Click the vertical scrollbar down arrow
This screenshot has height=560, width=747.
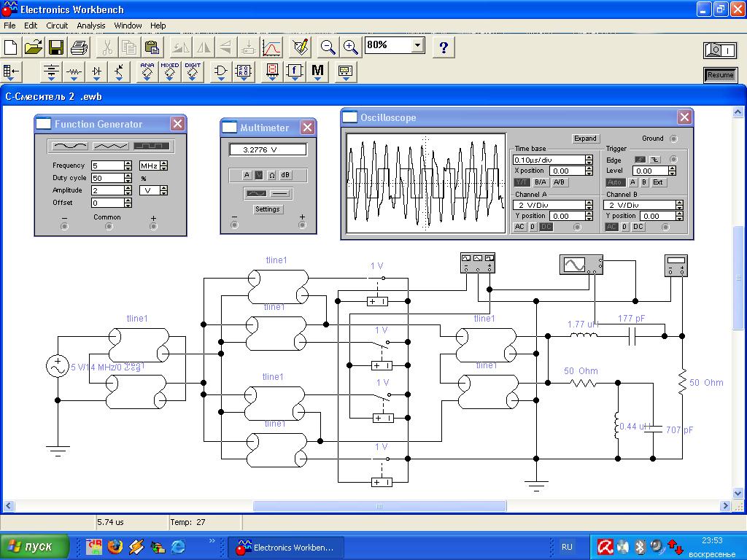tap(738, 494)
